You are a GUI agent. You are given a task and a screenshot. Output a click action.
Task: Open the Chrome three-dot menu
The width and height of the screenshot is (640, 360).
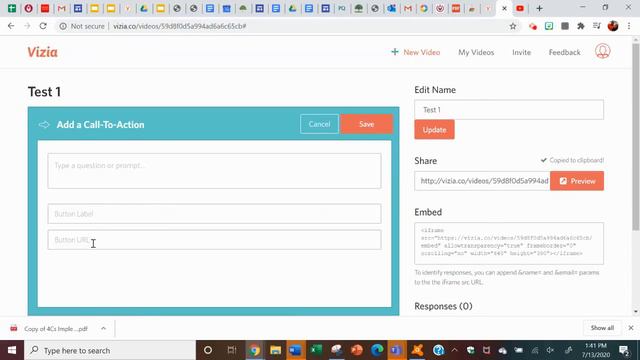[629, 26]
